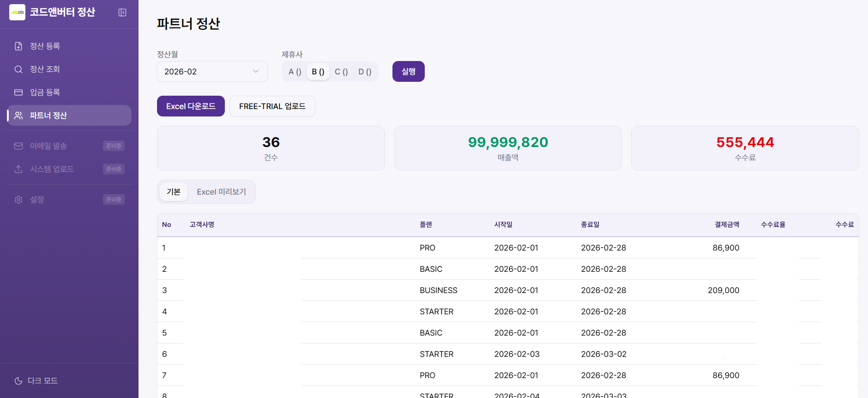Click the 정산 등록 file icon
868x398 pixels.
18,46
